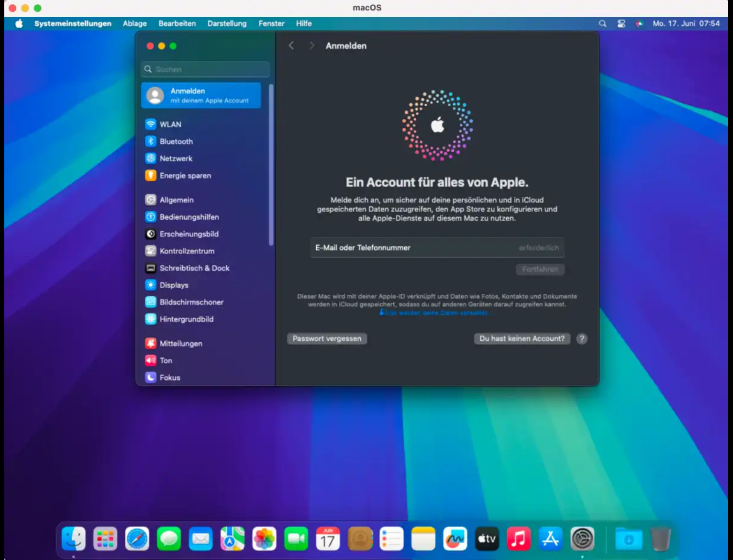733x560 pixels.
Task: Open the Darstellung menu
Action: point(227,23)
